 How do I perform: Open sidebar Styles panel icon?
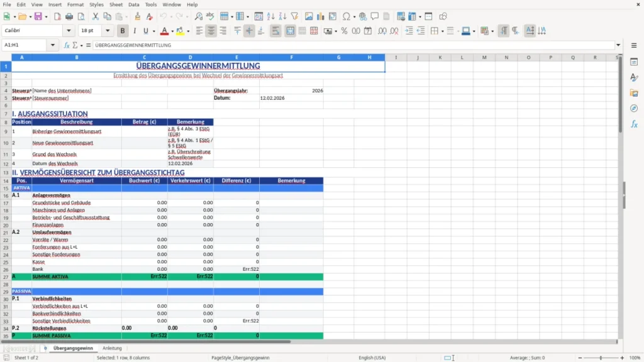tap(634, 77)
